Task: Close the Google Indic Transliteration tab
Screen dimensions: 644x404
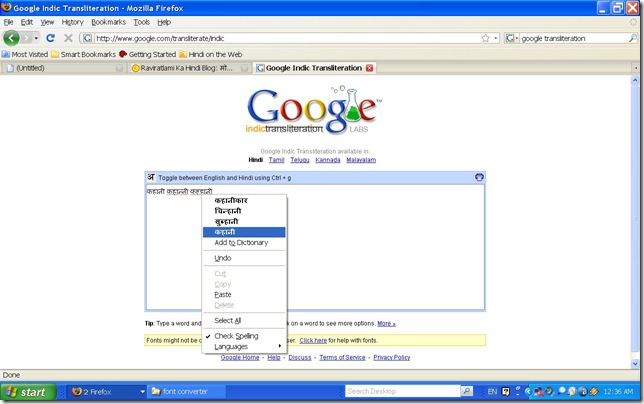Action: (x=369, y=68)
